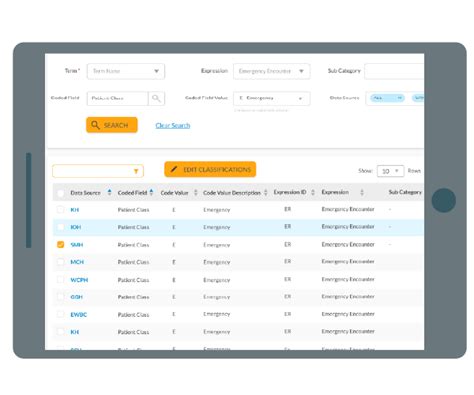
Task: Check the GGH row checkbox
Action: click(60, 297)
